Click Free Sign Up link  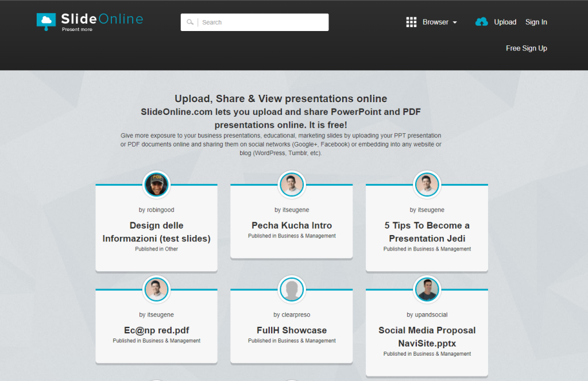click(527, 48)
